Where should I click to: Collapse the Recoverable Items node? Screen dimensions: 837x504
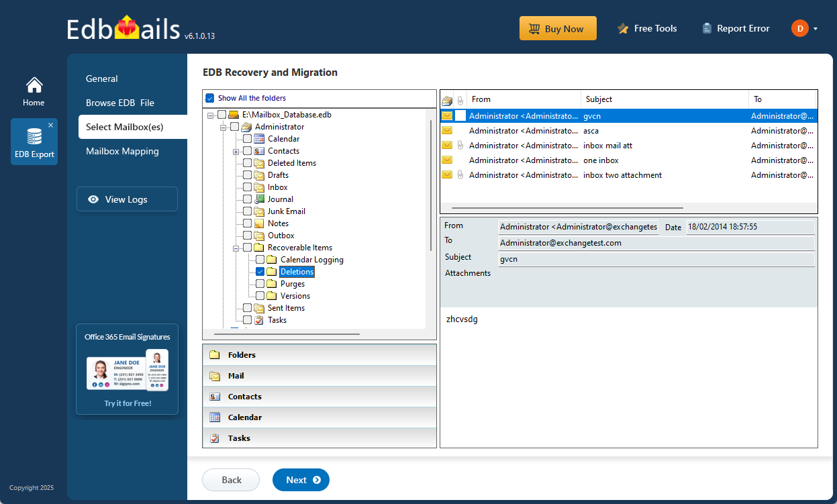coord(236,248)
